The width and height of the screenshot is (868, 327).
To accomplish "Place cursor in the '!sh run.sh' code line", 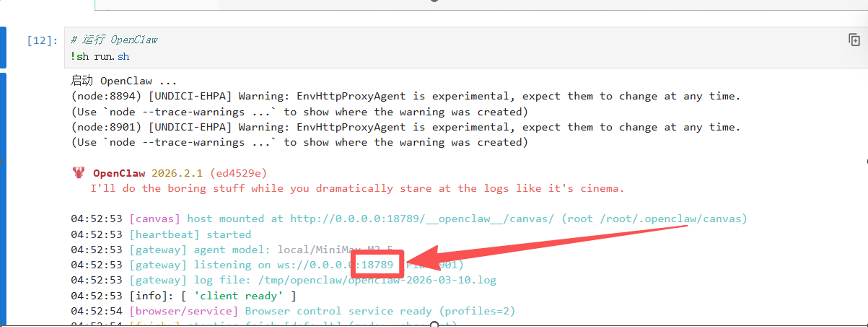I will (x=100, y=57).
